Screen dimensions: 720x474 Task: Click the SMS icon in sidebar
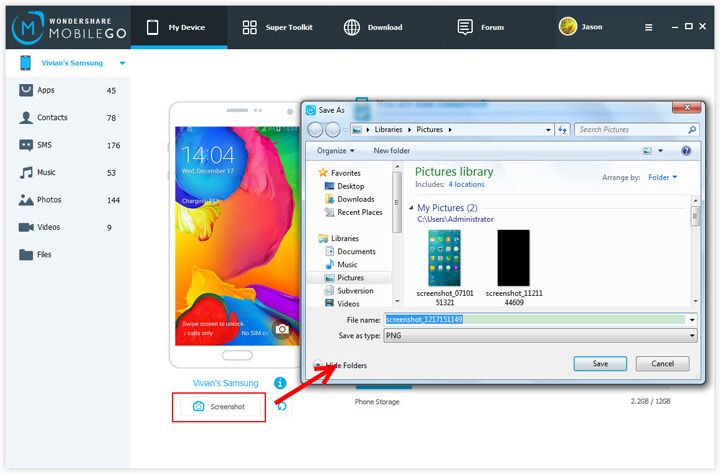point(26,145)
